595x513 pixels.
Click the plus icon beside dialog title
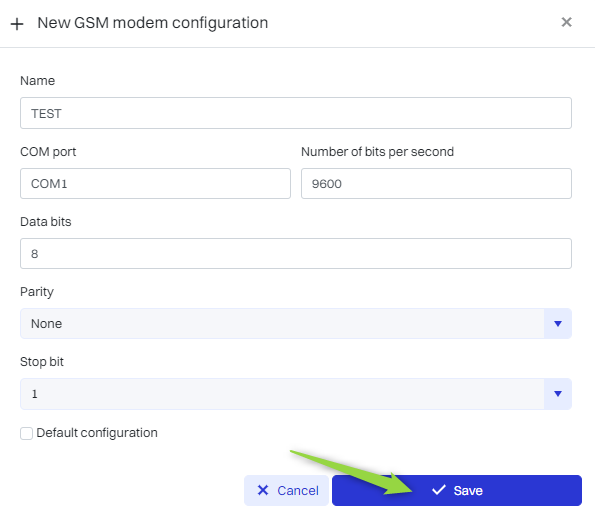(17, 24)
